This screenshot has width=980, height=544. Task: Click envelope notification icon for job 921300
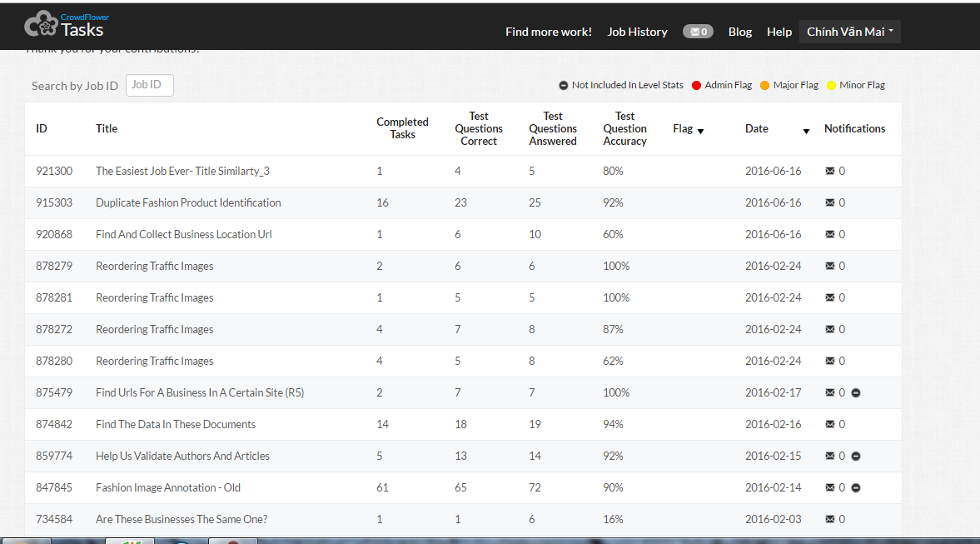point(829,171)
